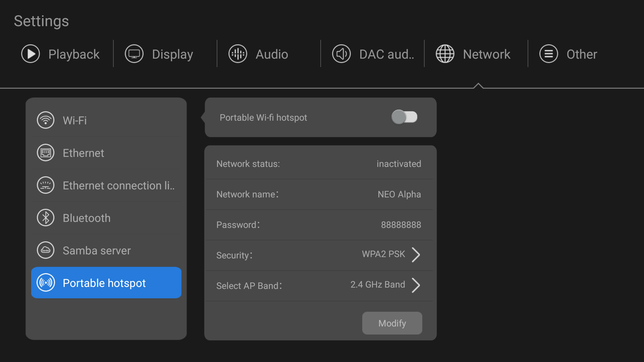The image size is (644, 362).
Task: Expand the Security WPA2 PSK chevron
Action: (416, 255)
